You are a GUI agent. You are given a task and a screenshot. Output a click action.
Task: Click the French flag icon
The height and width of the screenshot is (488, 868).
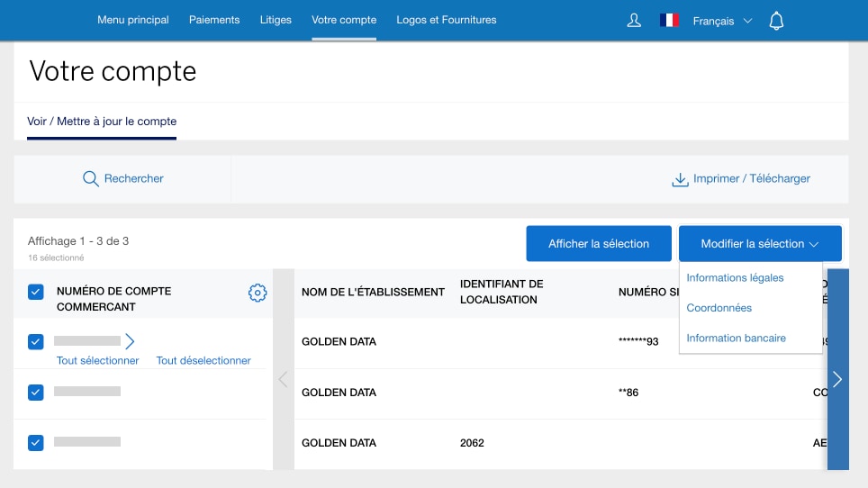(669, 21)
